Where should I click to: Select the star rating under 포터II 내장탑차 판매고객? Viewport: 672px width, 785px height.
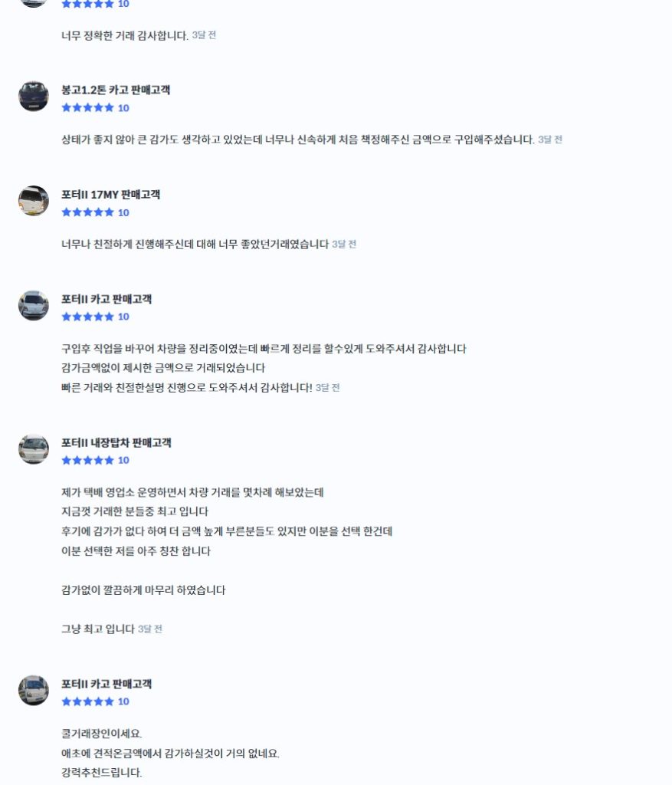point(87,460)
